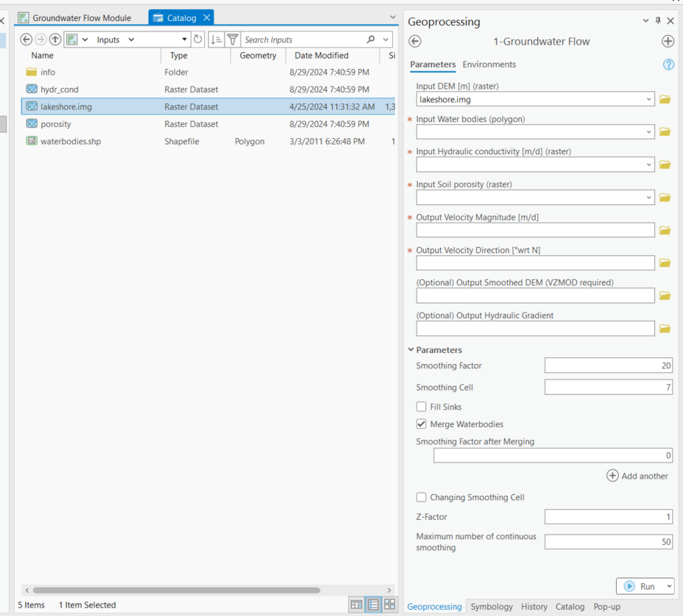Select the lakeshore.img row
Viewport: 683px width, 616px height.
pos(208,106)
